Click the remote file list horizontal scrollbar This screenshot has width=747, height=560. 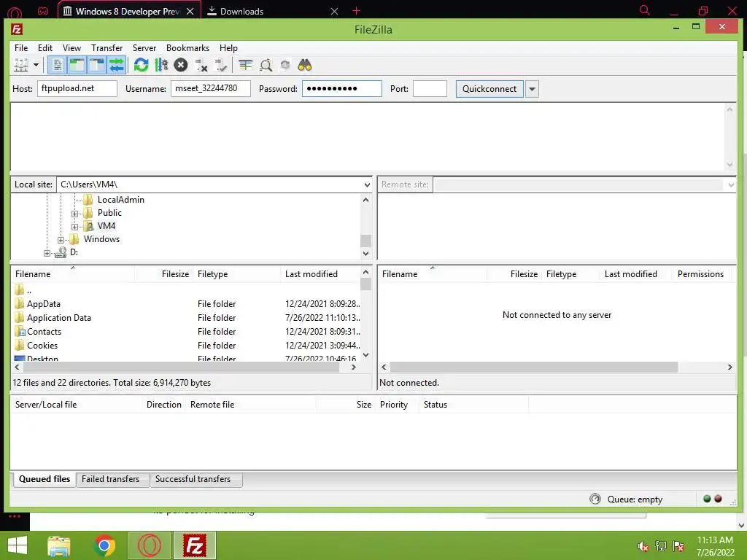(x=533, y=367)
